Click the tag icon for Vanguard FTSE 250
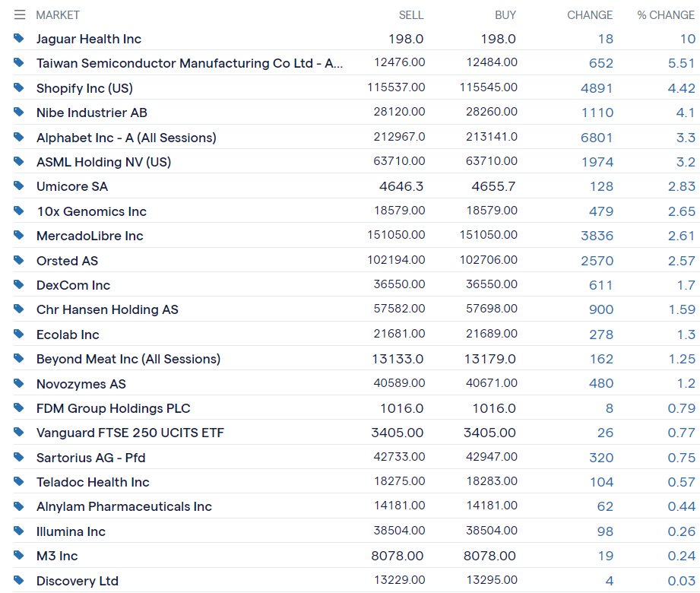 [x=19, y=433]
